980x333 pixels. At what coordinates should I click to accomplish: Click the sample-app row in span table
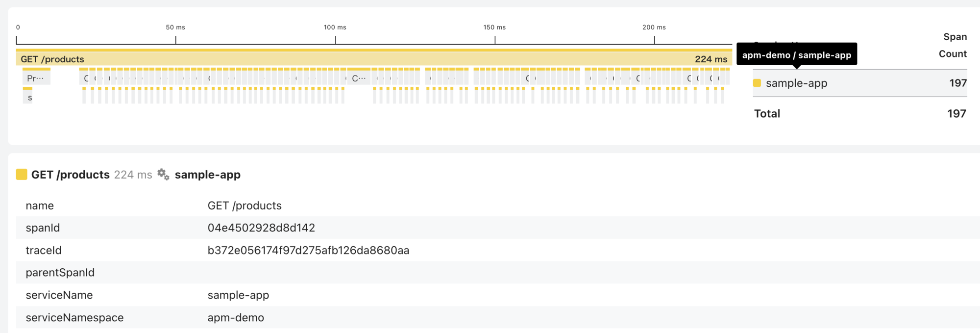860,83
